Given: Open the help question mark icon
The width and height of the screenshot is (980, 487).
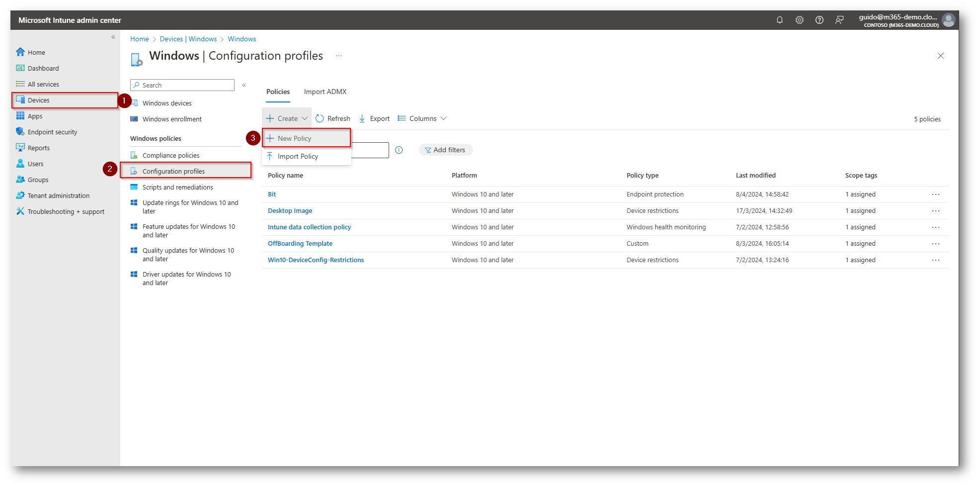Looking at the screenshot, I should 819,20.
